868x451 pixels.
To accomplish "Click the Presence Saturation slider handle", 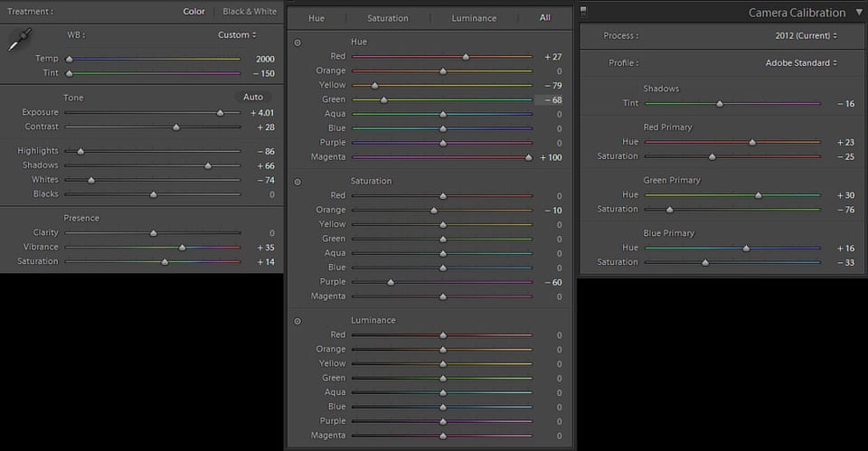I will (165, 262).
